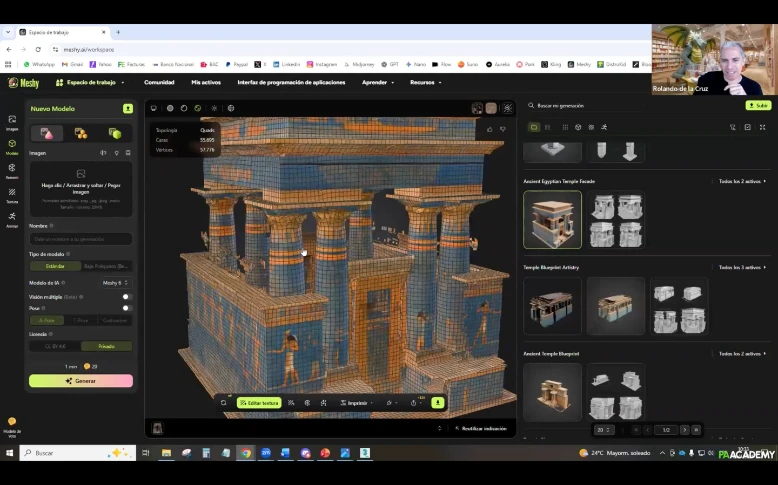Select the Textura sidebar icon
The width and height of the screenshot is (778, 485).
12,194
